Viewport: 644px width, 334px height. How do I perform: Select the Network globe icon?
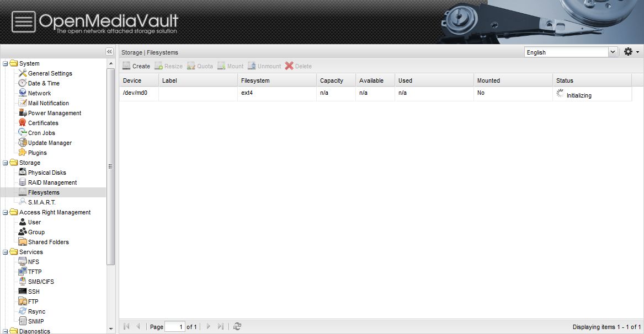[x=23, y=93]
